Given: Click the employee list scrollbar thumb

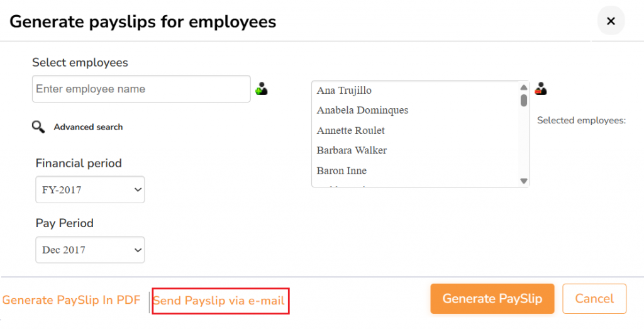Looking at the screenshot, I should (x=523, y=100).
